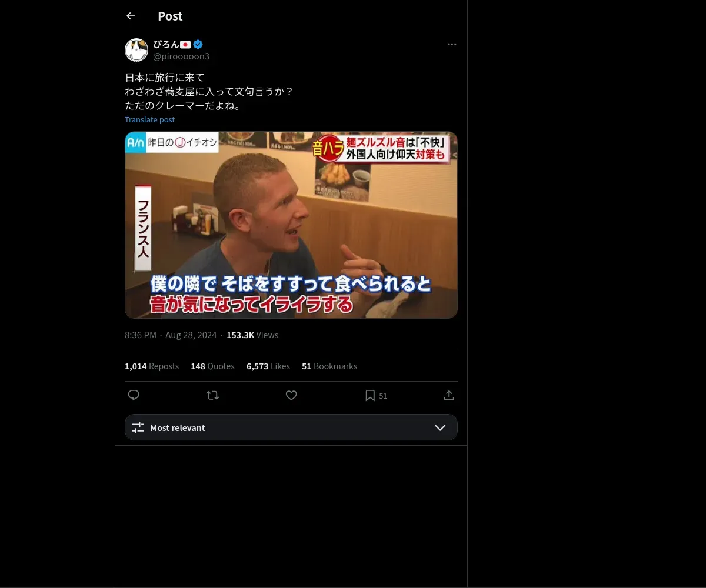Open the news video thumbnail image
The height and width of the screenshot is (588, 706).
[291, 225]
